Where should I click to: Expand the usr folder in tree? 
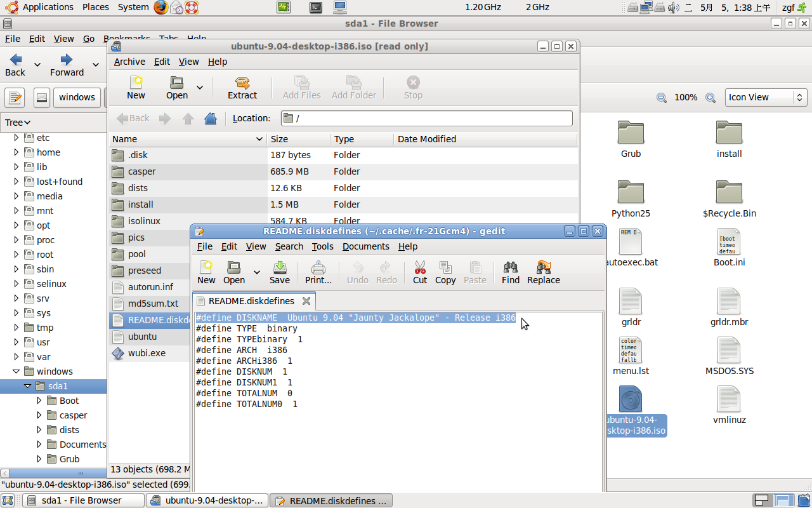[x=16, y=342]
